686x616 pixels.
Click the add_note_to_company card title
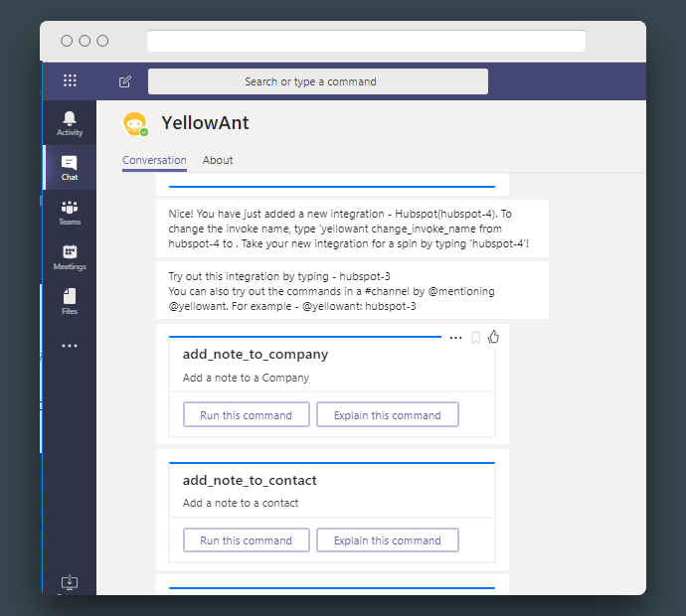click(x=256, y=355)
